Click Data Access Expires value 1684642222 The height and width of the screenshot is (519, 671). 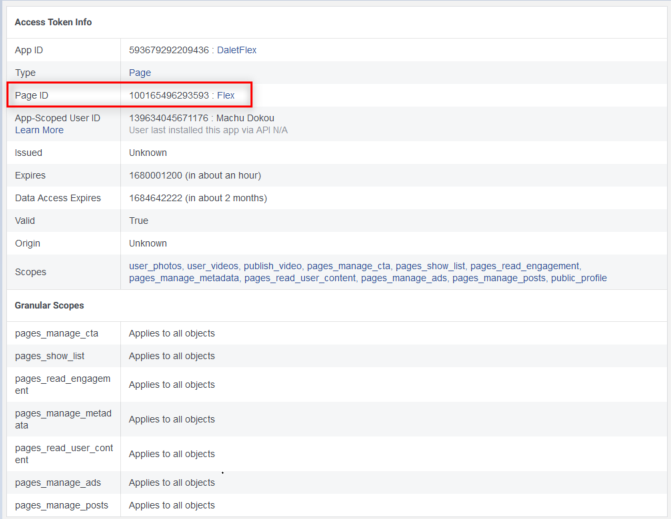156,198
